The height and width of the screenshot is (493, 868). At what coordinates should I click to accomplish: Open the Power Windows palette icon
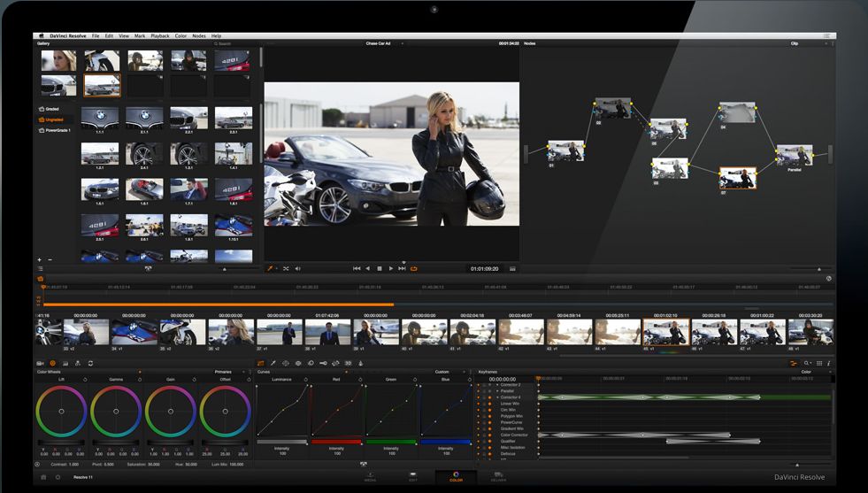point(286,363)
